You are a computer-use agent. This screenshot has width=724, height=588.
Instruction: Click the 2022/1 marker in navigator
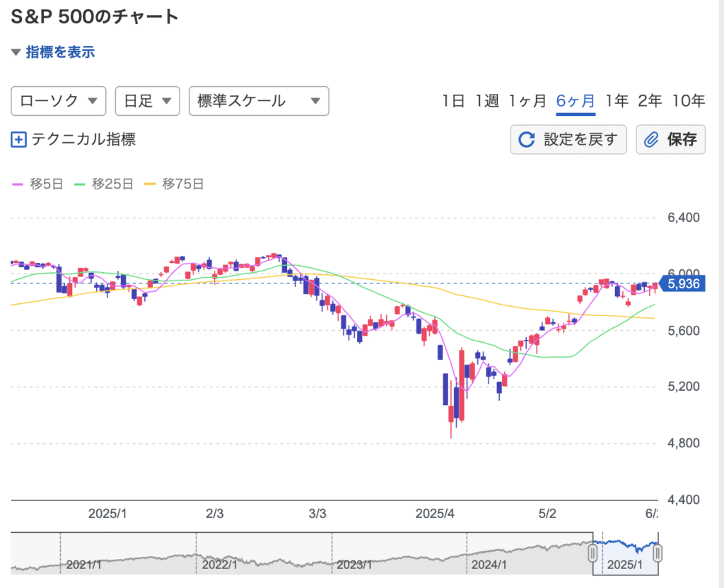tap(219, 565)
